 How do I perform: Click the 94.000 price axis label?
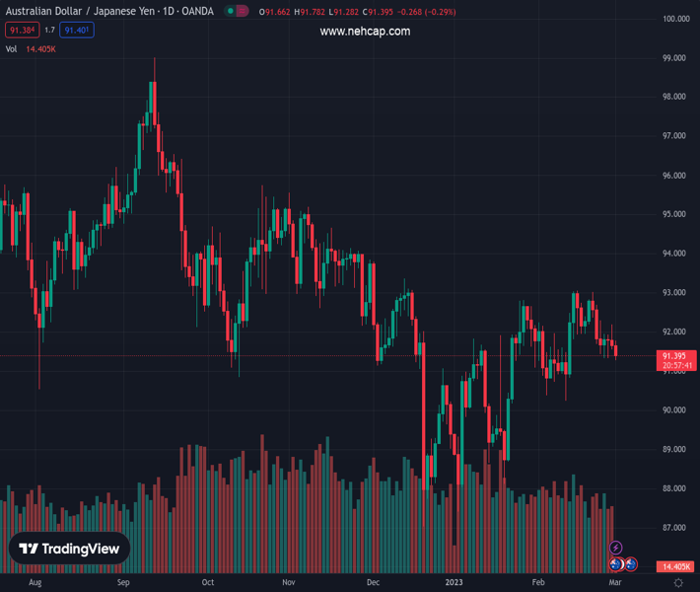tap(674, 254)
